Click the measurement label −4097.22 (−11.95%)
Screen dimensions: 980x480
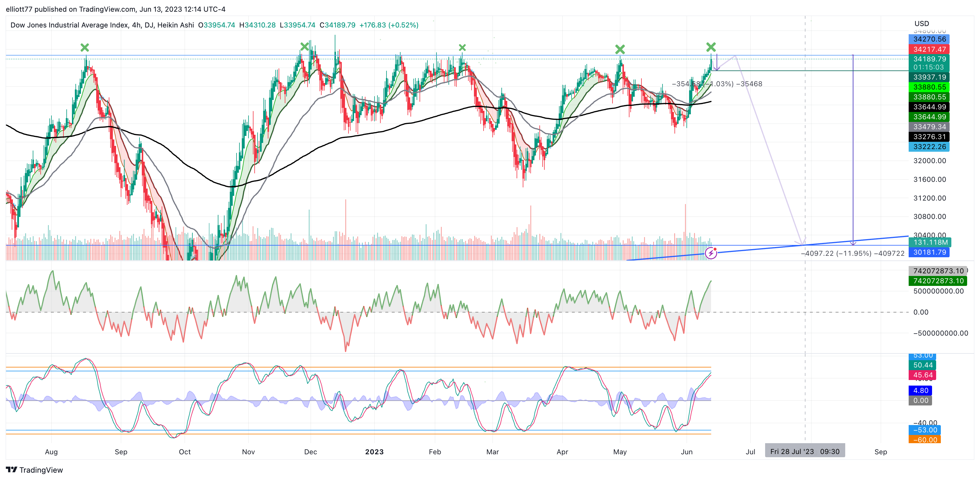(836, 253)
